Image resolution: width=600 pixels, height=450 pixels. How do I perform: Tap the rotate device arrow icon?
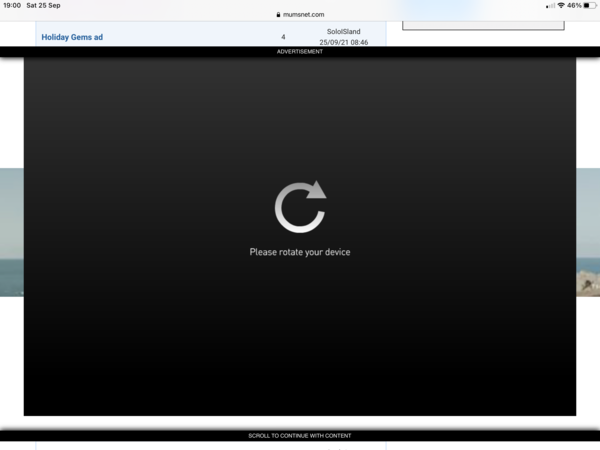[300, 207]
